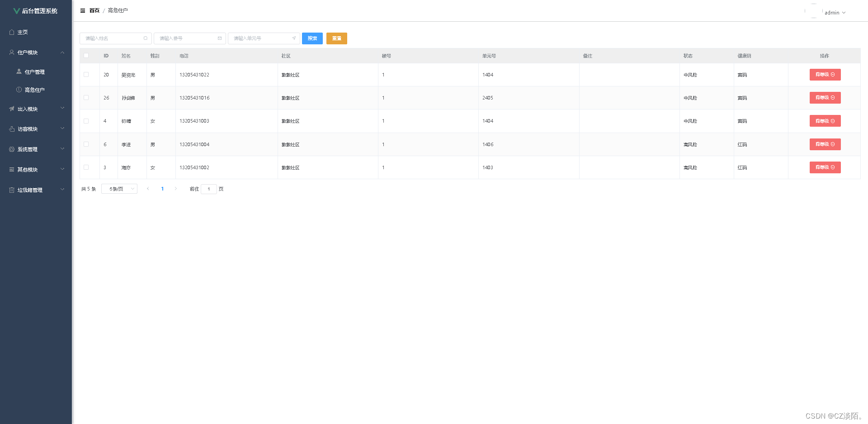Click the green V logo in the sidebar
868x424 pixels.
(x=16, y=11)
